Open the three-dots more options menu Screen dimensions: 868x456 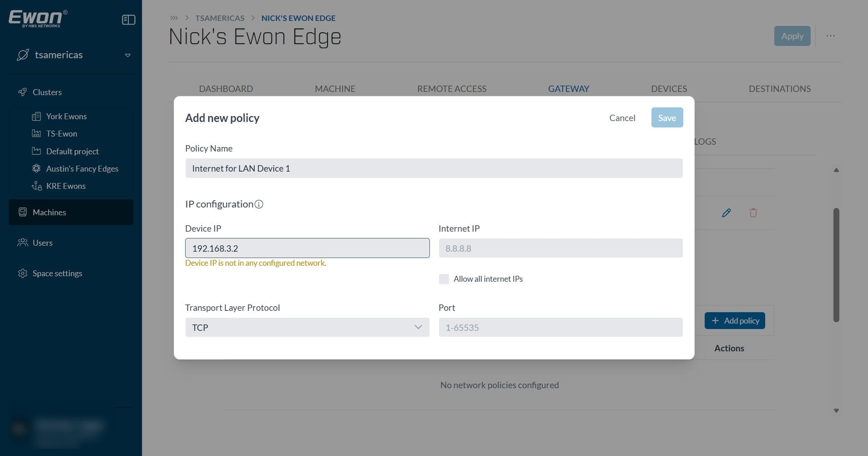831,36
